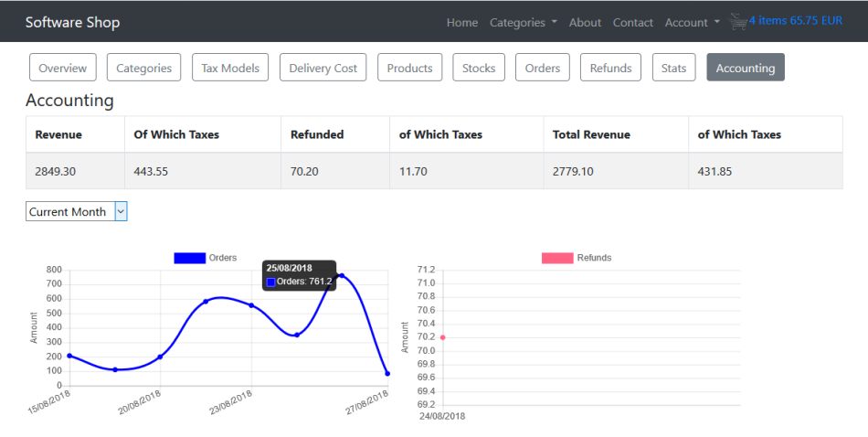
Task: Open the About page link
Action: [585, 23]
